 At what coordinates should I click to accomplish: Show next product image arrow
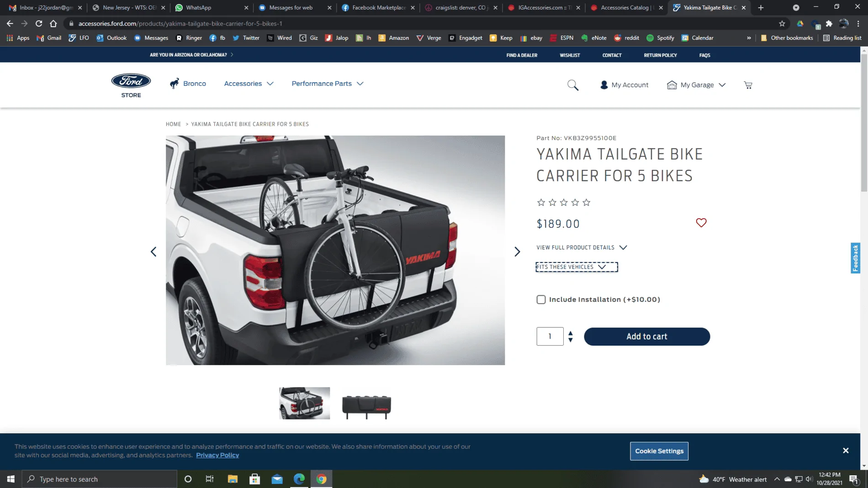(x=517, y=252)
